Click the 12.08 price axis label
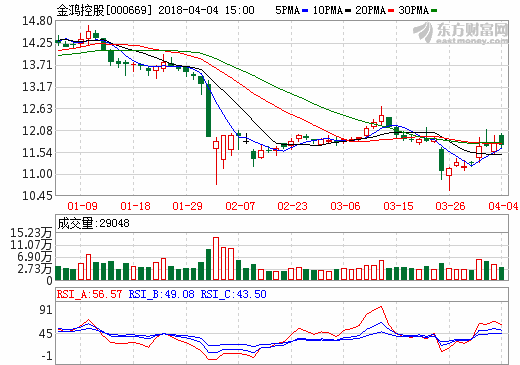Viewport: 520px width, 365px height. point(37,131)
